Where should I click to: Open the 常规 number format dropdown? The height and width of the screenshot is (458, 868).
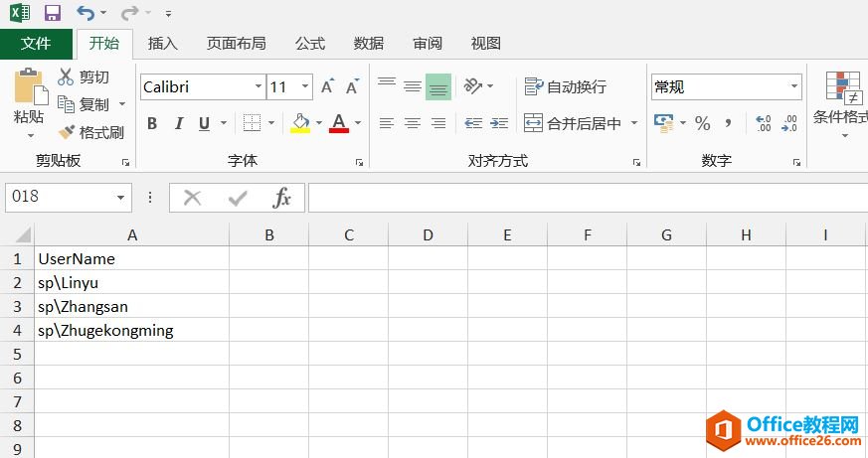click(793, 86)
